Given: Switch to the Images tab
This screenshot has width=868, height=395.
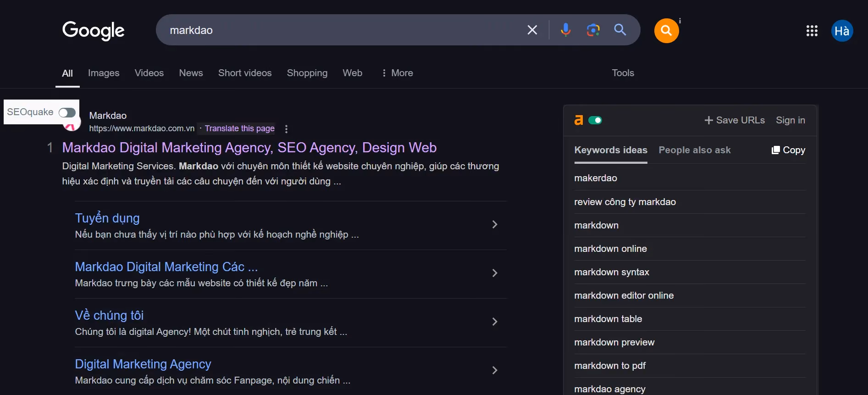Looking at the screenshot, I should 104,73.
